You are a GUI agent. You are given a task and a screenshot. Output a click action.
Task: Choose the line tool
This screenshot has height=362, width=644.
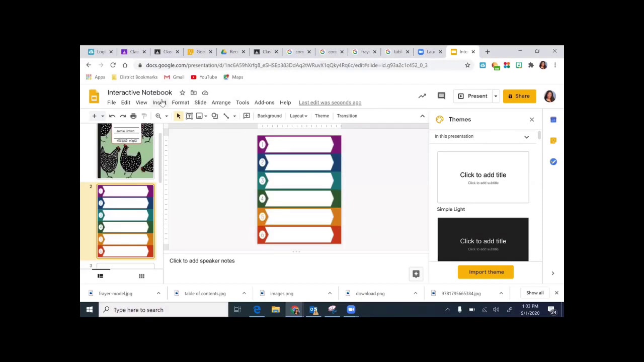click(226, 116)
